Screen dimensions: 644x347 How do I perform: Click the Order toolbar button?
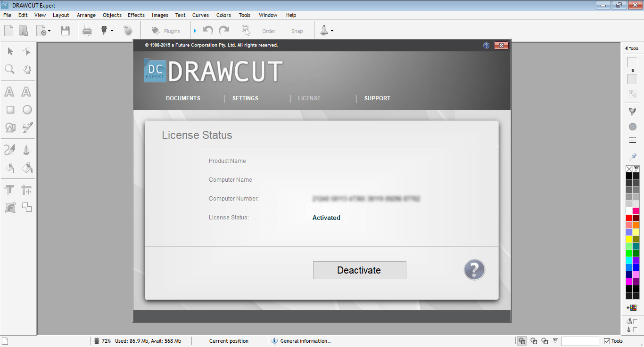tap(269, 31)
